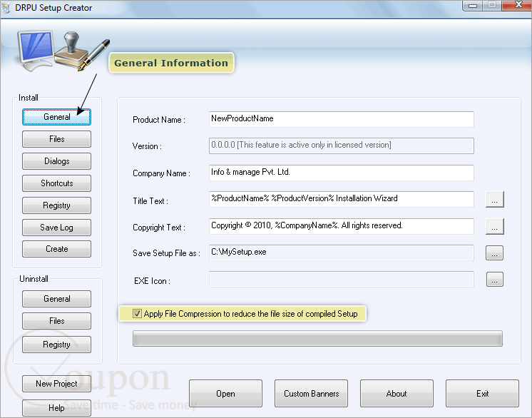Viewport: 532px width, 418px height.
Task: Click the compile progress bar
Action: 317,338
